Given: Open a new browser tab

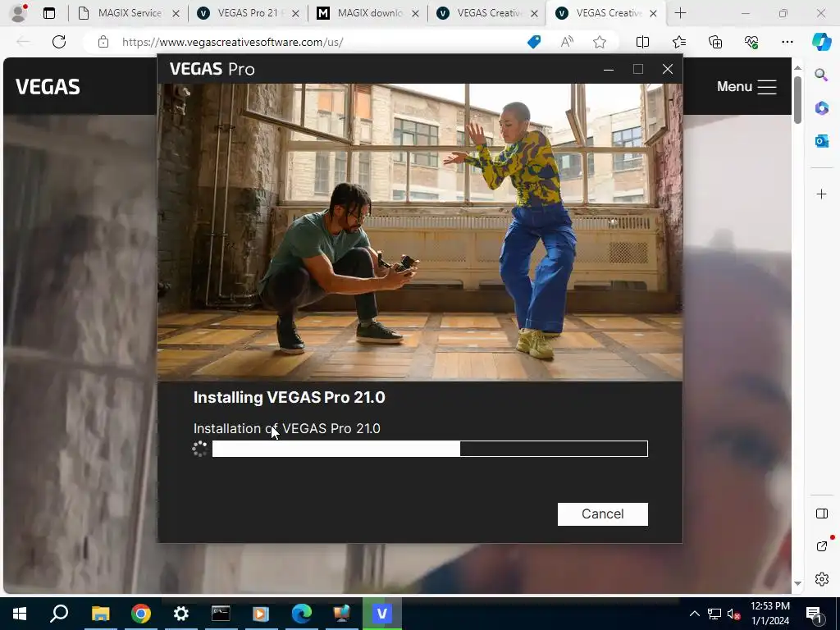Looking at the screenshot, I should 680,13.
